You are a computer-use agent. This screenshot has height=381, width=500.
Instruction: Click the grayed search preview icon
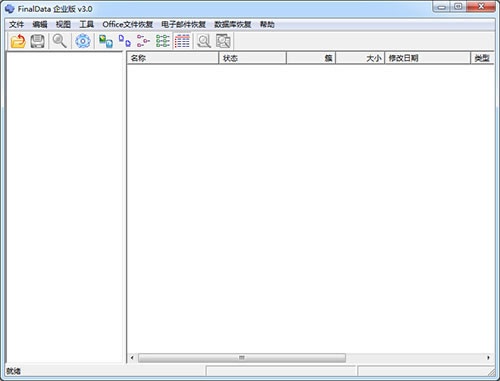pyautogui.click(x=204, y=41)
